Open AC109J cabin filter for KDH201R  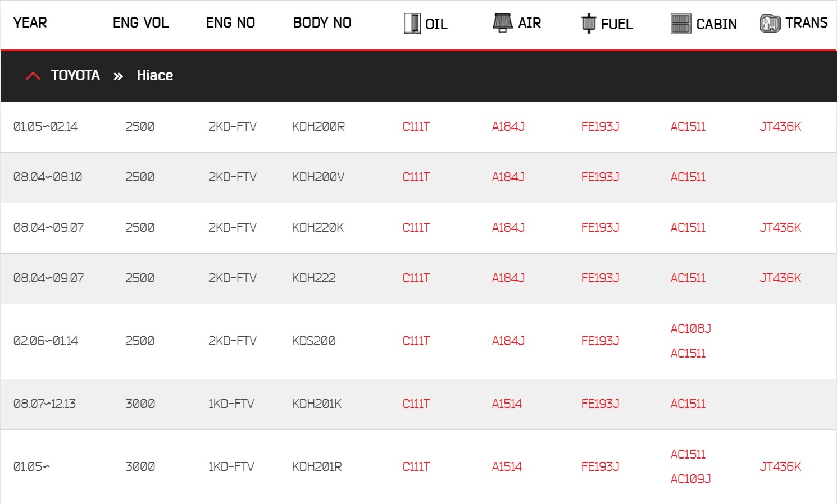691,479
